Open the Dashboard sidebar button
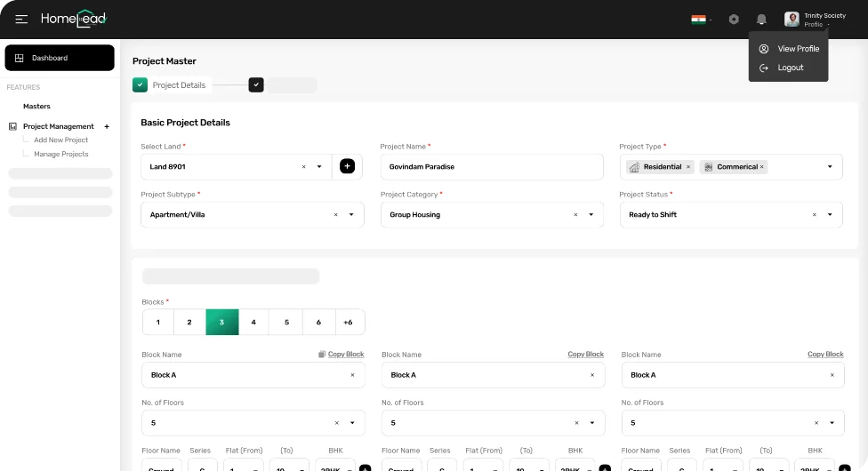868x471 pixels. 60,58
